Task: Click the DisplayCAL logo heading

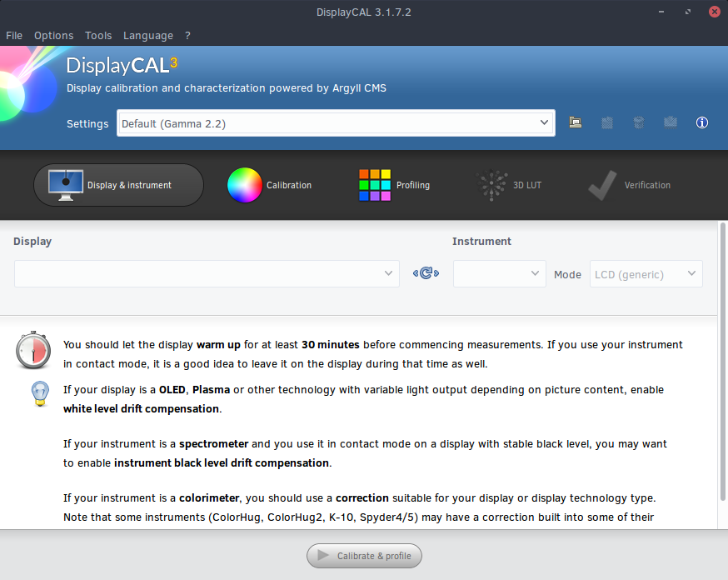Action: (x=122, y=65)
